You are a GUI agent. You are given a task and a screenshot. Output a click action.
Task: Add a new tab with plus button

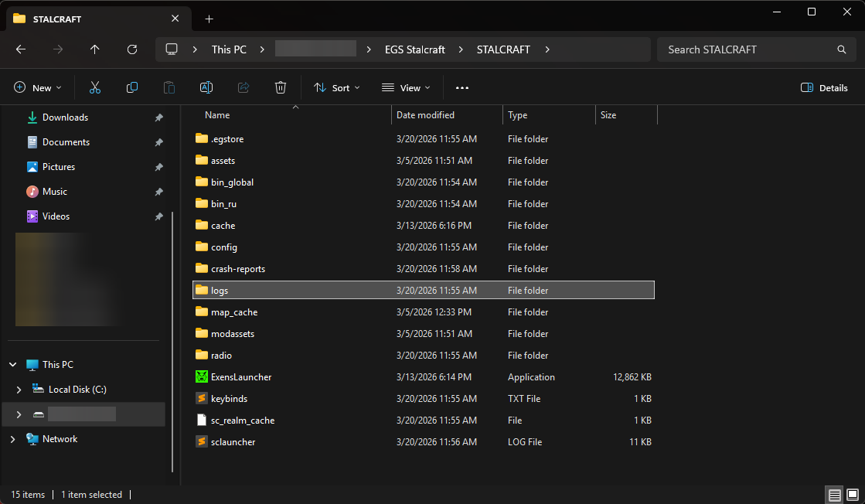(209, 19)
